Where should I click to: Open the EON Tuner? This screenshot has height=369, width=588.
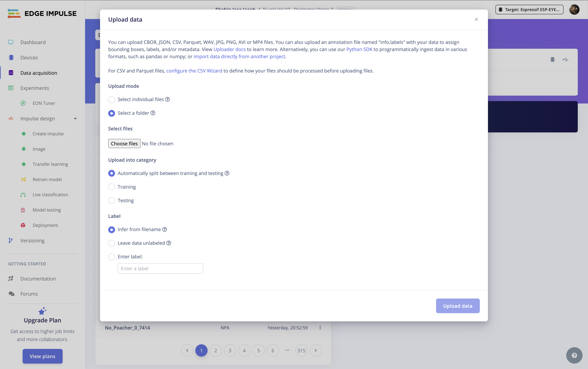click(x=44, y=103)
